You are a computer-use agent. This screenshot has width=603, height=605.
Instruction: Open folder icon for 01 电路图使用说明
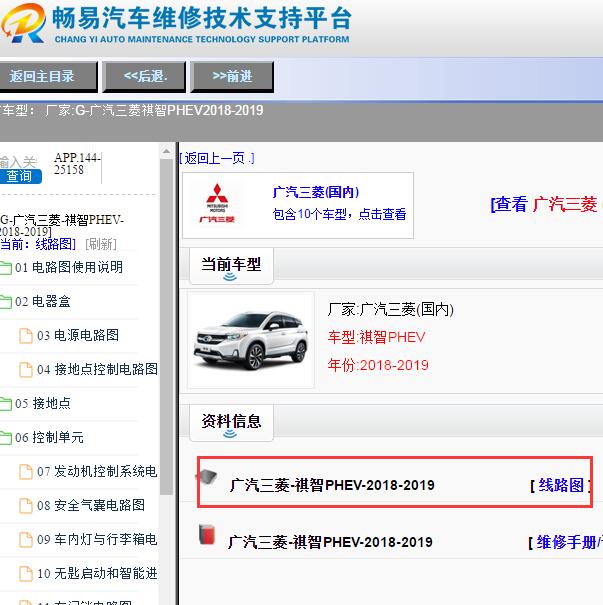point(6,268)
